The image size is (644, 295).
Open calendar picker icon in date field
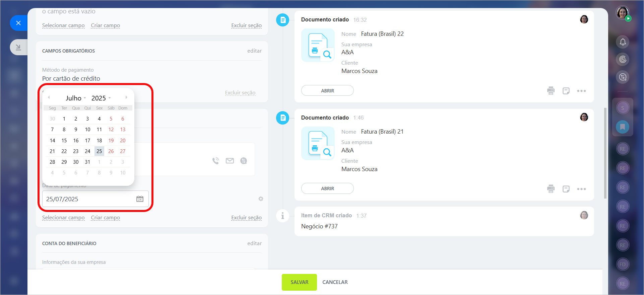tap(140, 199)
